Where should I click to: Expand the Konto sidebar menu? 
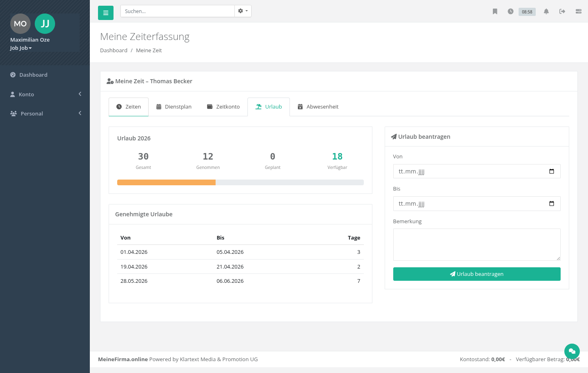pyautogui.click(x=45, y=94)
